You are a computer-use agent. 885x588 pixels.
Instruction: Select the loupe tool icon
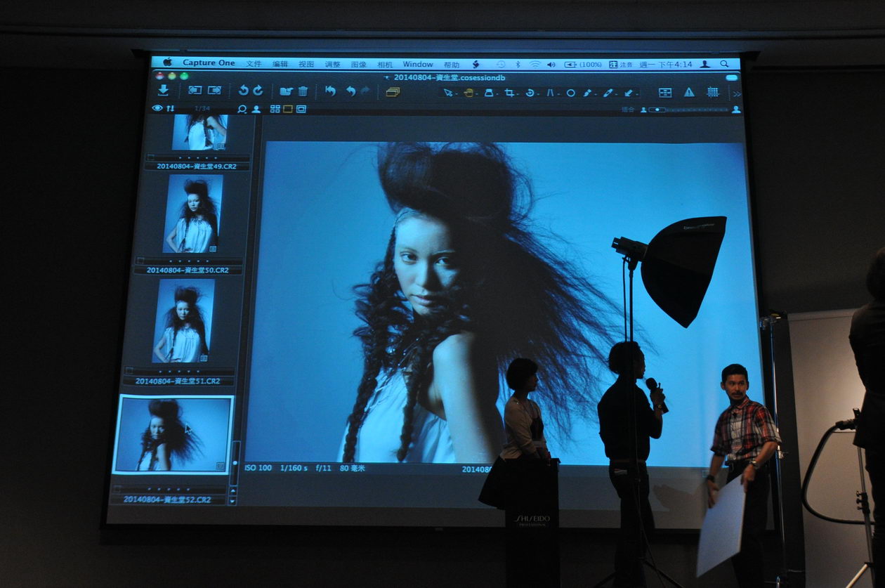(x=489, y=93)
